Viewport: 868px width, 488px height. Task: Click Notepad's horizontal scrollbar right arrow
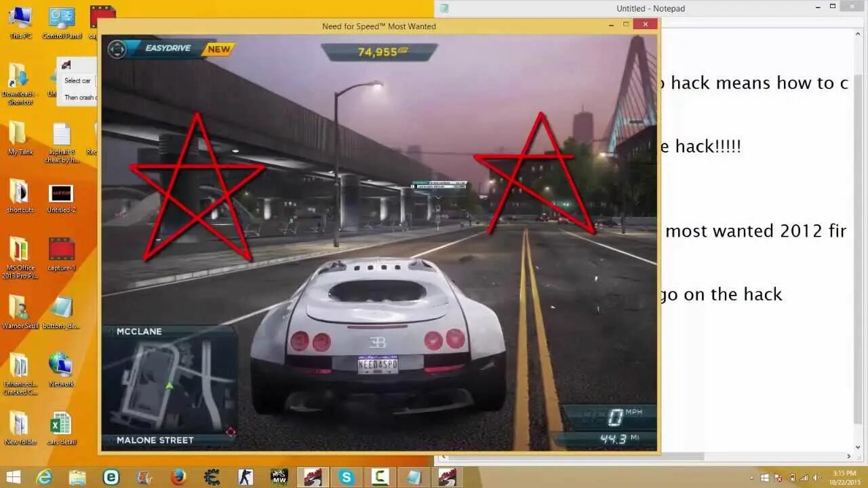pyautogui.click(x=848, y=456)
